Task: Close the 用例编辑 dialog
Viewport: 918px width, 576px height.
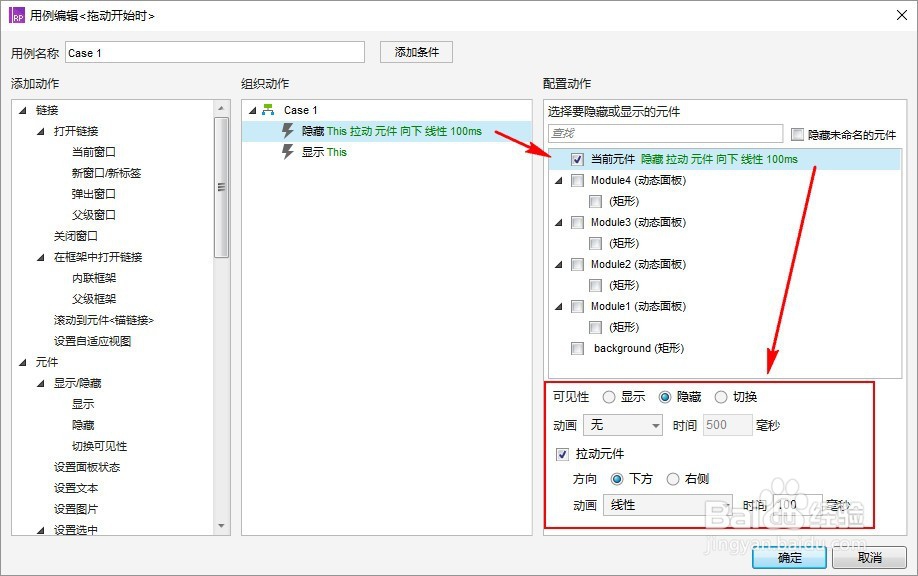Action: point(902,15)
